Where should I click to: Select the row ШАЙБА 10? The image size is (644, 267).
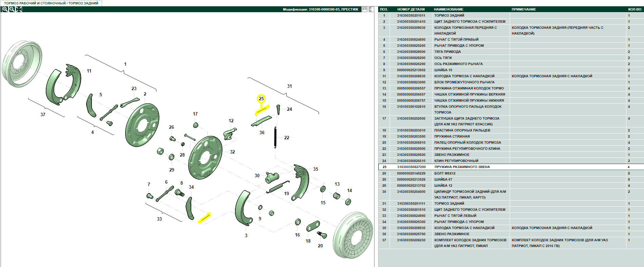click(511, 70)
